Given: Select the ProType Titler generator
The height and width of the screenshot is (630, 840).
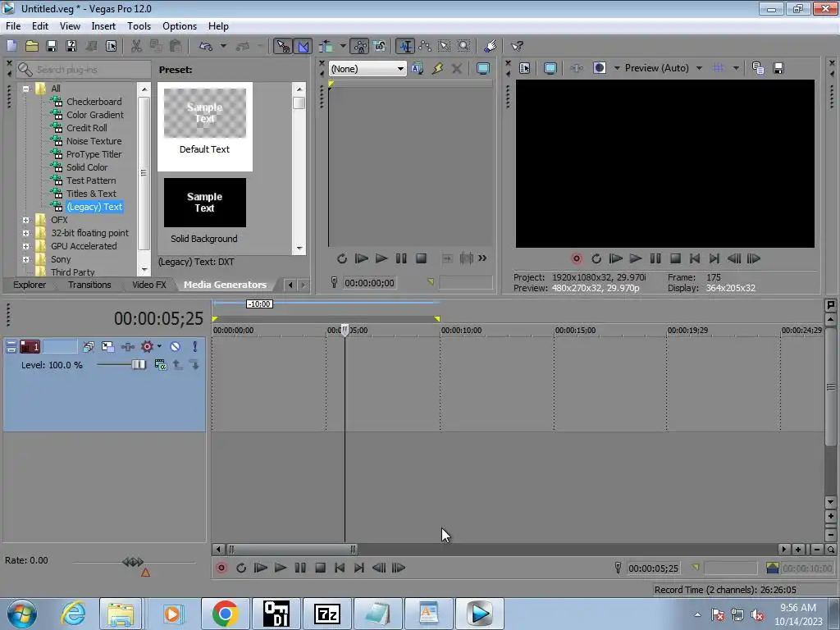Looking at the screenshot, I should pos(94,153).
